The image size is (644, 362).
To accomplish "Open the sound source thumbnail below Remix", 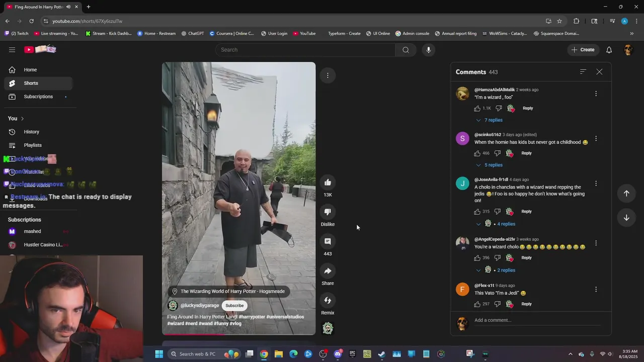I will [328, 329].
